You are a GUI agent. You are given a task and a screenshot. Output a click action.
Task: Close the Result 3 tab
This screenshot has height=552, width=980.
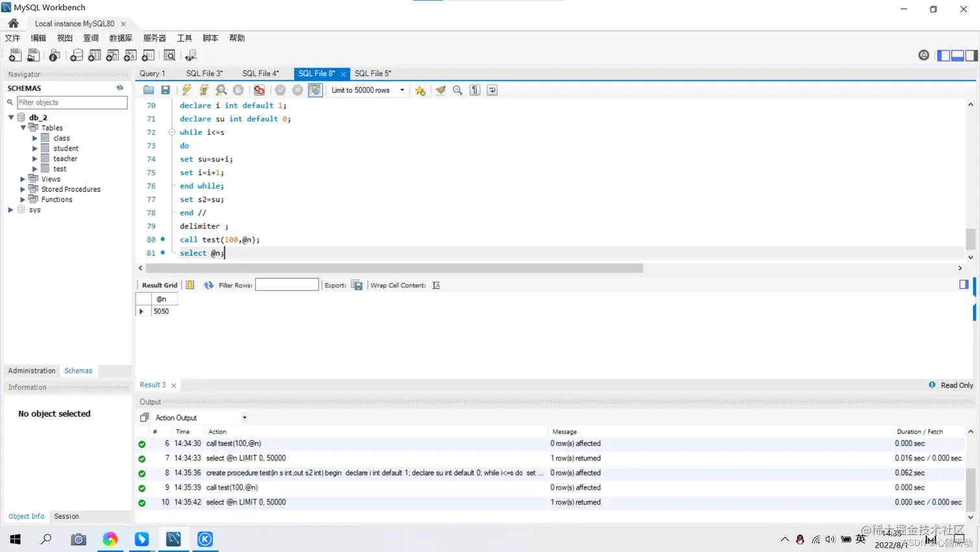174,385
